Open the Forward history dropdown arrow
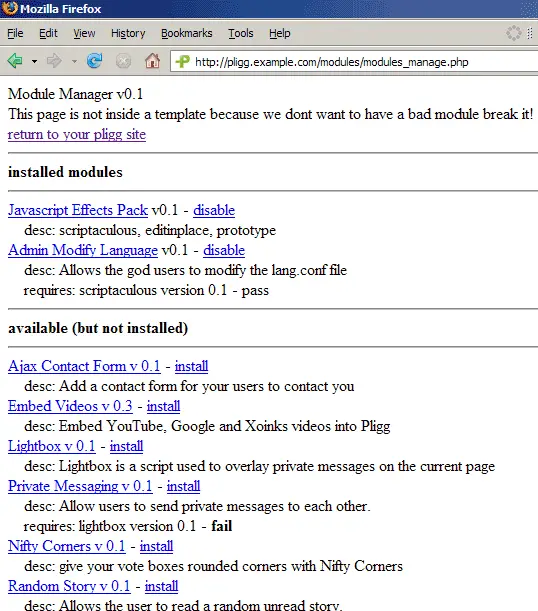Screen dimensions: 538x611 pyautogui.click(x=74, y=62)
